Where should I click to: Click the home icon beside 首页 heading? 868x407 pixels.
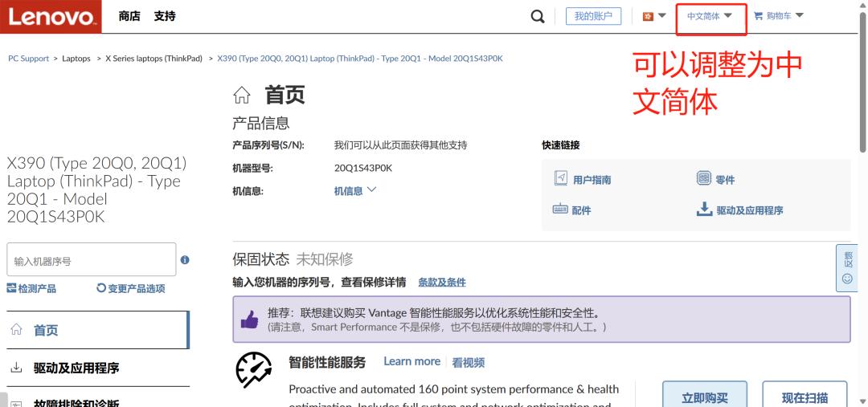tap(242, 95)
